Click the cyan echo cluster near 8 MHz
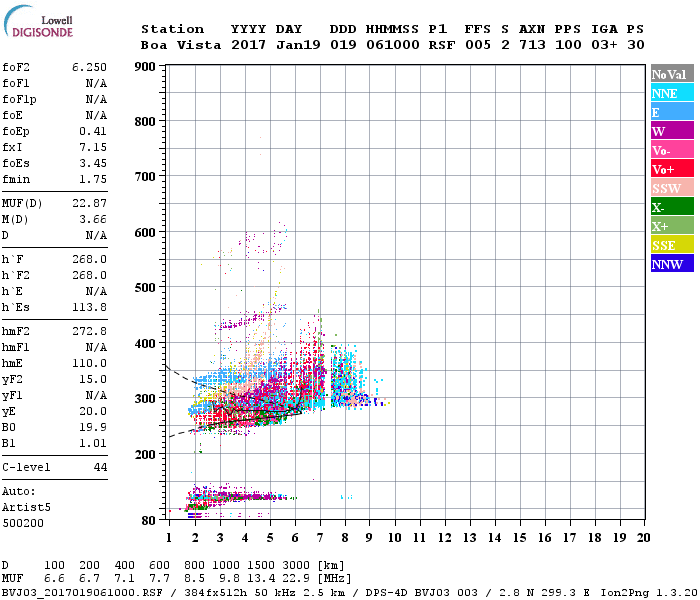 tap(348, 375)
